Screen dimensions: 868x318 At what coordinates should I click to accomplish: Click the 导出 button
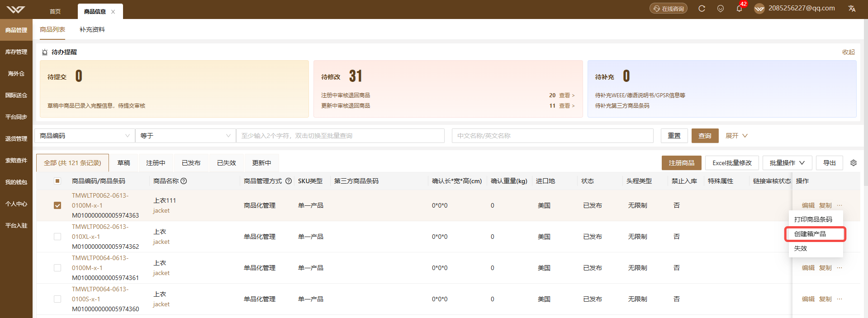point(829,163)
